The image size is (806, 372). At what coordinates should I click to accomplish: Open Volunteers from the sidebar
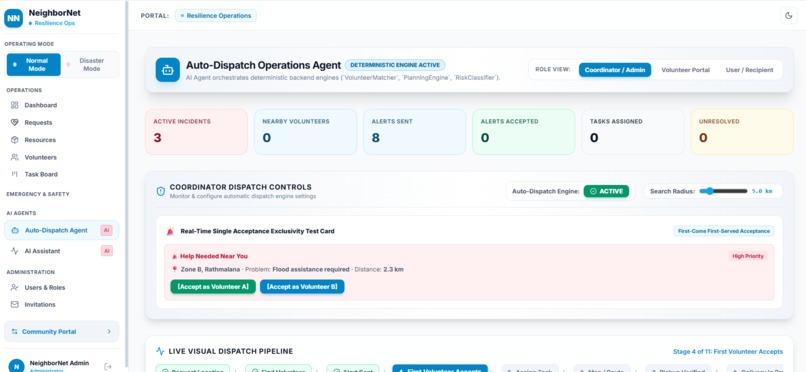click(x=62, y=157)
